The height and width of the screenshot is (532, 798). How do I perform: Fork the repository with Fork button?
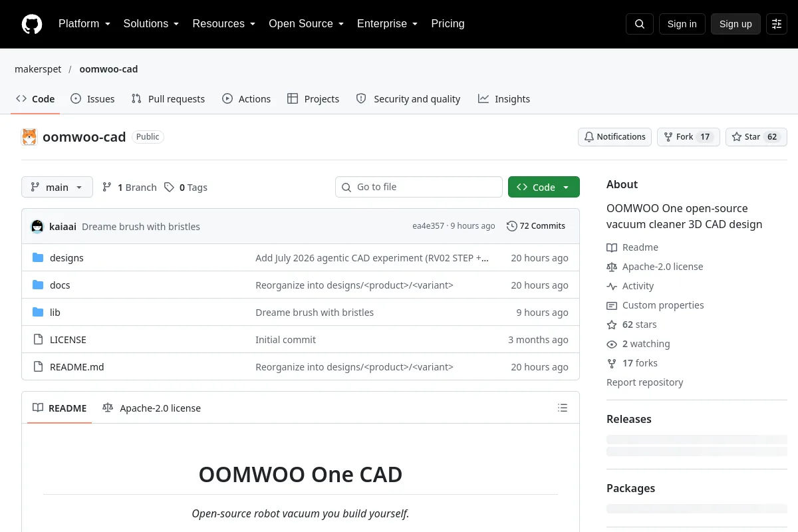point(688,137)
